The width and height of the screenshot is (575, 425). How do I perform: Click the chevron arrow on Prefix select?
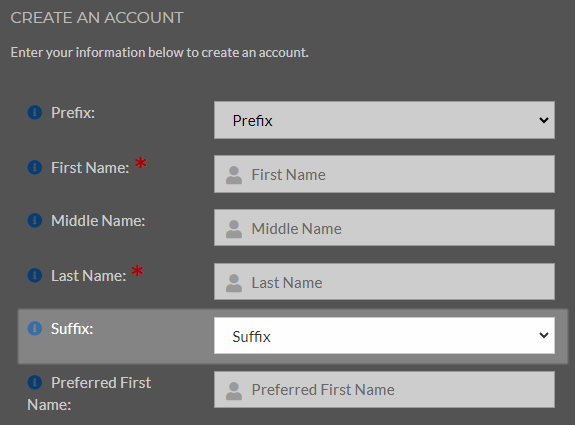(544, 120)
